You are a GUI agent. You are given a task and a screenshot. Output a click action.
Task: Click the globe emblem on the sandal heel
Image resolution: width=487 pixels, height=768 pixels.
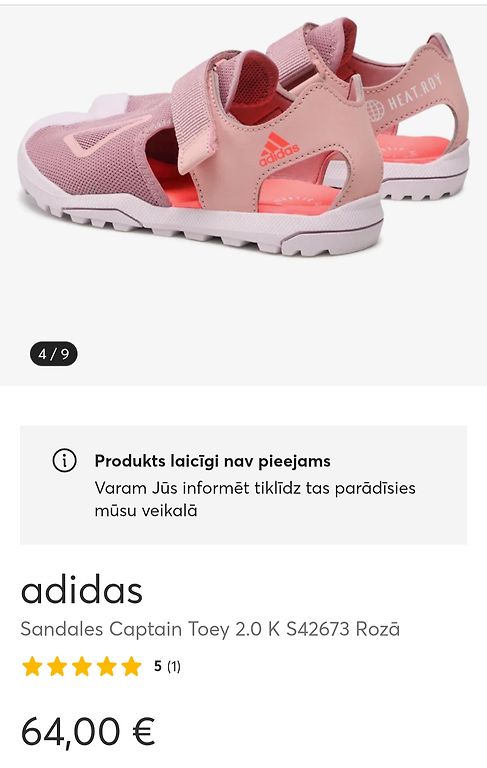click(x=376, y=110)
